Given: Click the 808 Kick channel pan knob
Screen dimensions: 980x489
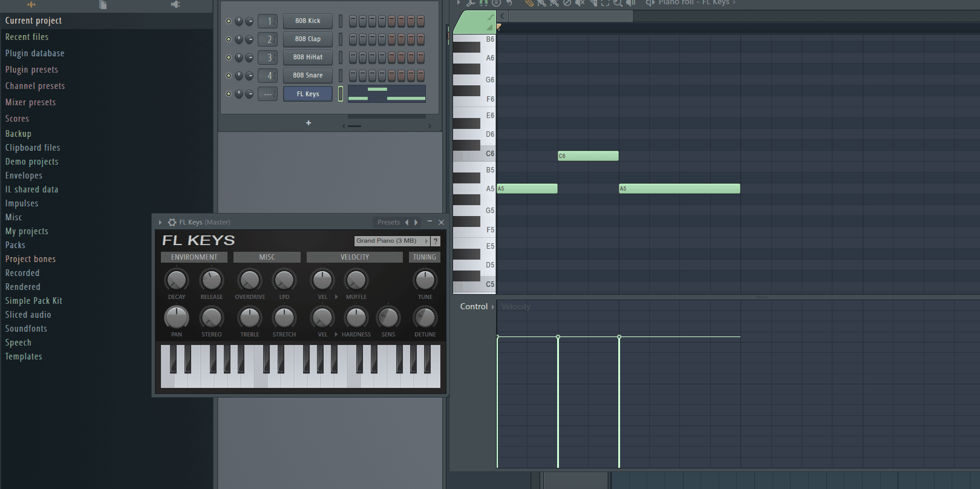Looking at the screenshot, I should point(239,21).
